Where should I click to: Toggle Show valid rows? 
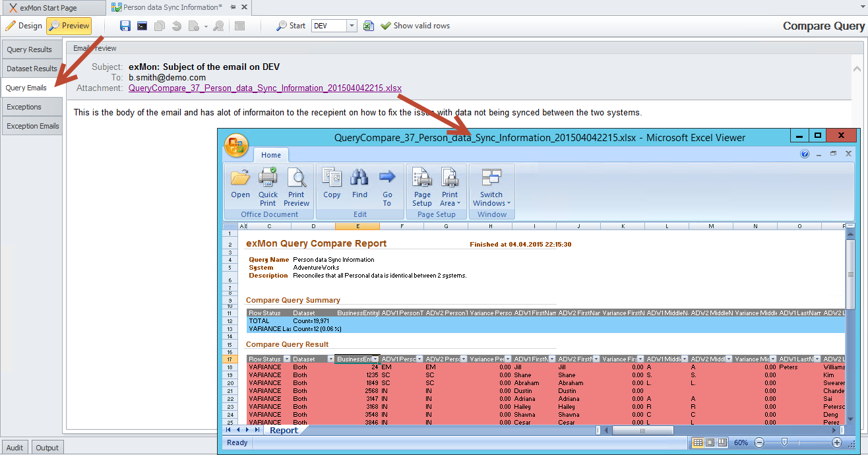(416, 26)
